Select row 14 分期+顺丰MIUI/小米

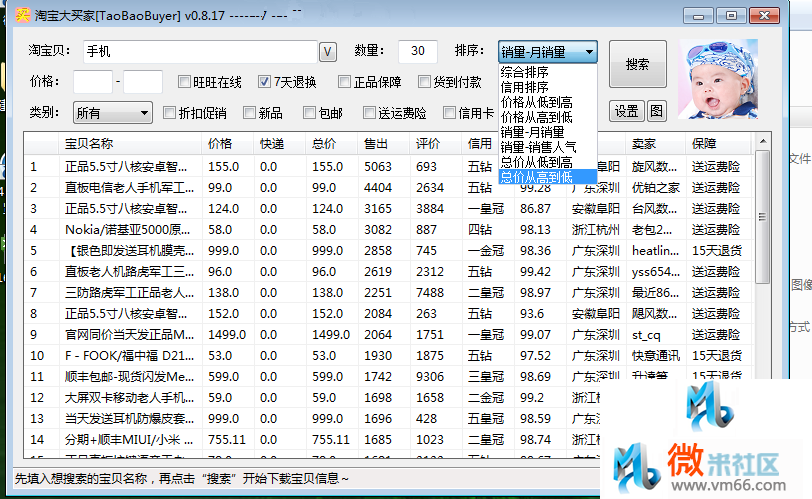[x=312, y=439]
